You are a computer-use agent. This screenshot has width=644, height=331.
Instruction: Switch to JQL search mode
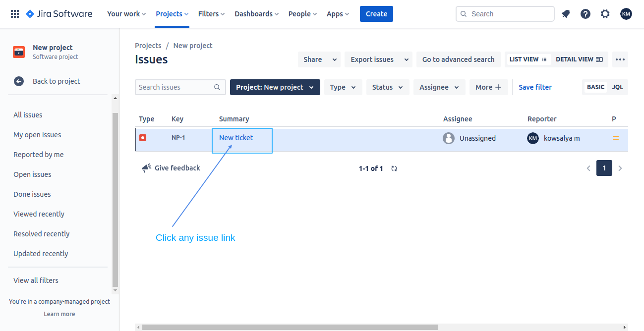coord(617,87)
